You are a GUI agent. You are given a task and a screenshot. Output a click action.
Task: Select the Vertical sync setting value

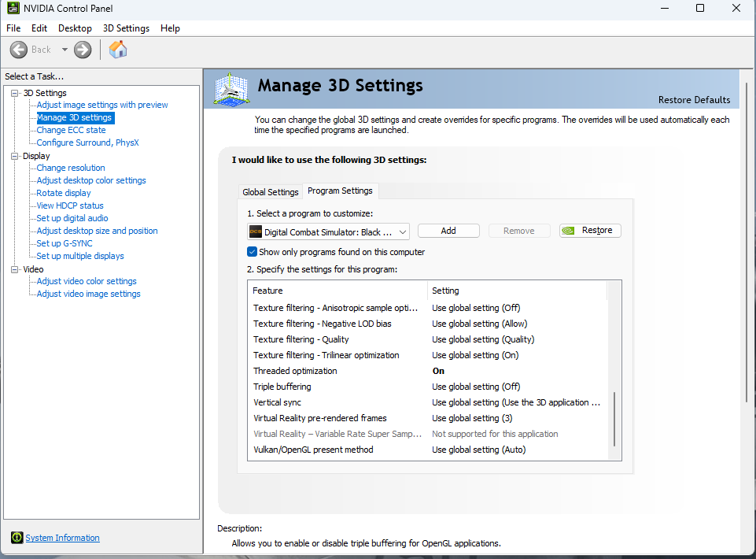(x=516, y=402)
